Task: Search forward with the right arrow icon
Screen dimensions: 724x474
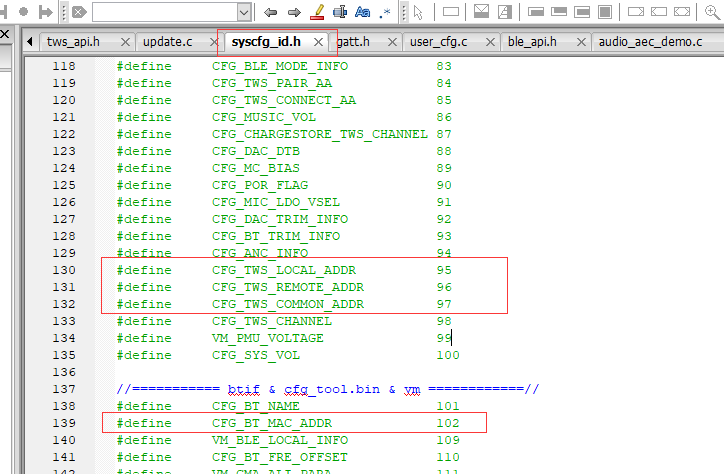Action: [294, 12]
